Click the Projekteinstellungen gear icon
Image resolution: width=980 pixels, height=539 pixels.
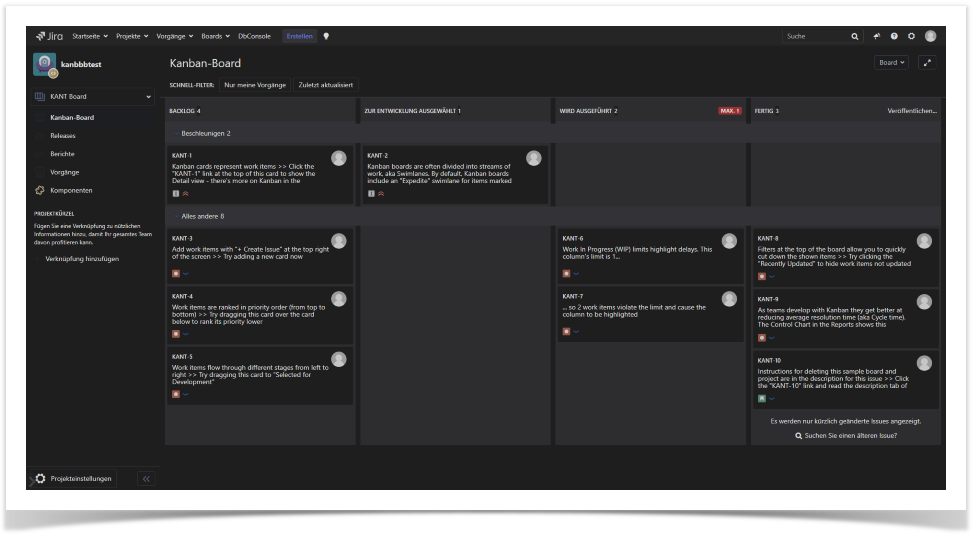41,478
